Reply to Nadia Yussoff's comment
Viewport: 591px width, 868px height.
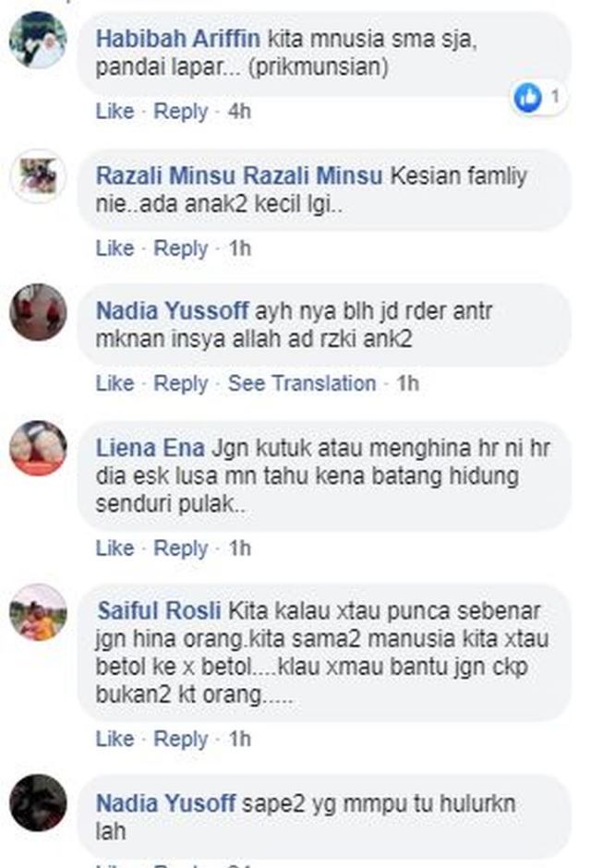(x=180, y=383)
